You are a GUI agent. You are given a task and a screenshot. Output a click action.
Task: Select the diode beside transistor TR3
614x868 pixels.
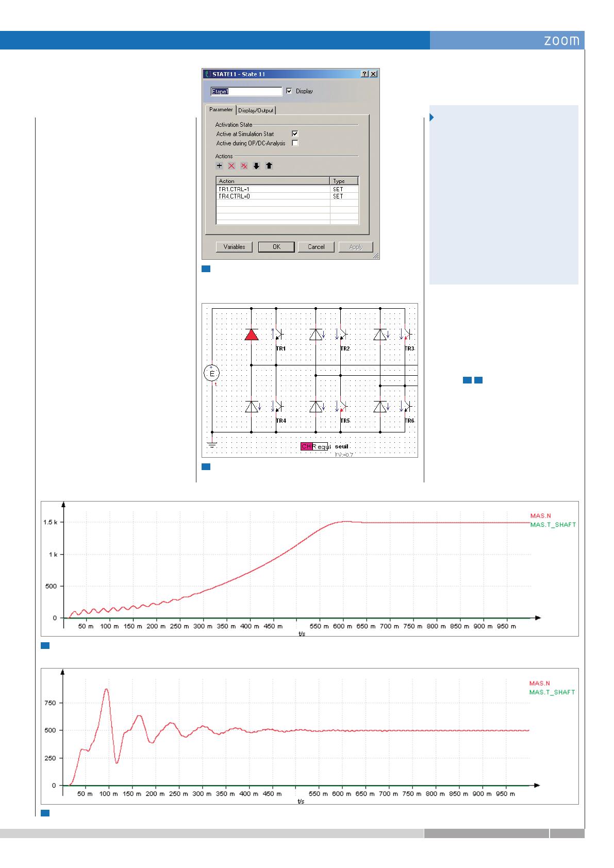[x=380, y=335]
